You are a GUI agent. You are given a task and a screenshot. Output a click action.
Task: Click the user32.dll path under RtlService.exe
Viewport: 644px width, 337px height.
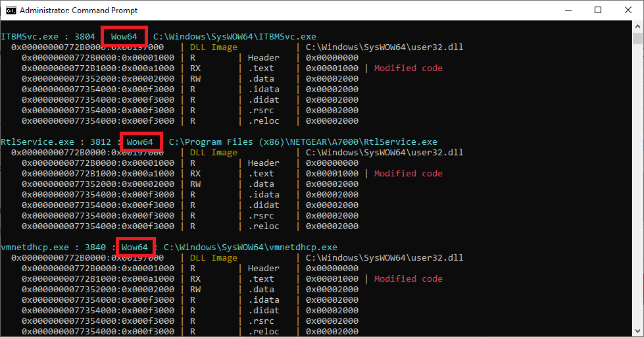coord(384,153)
